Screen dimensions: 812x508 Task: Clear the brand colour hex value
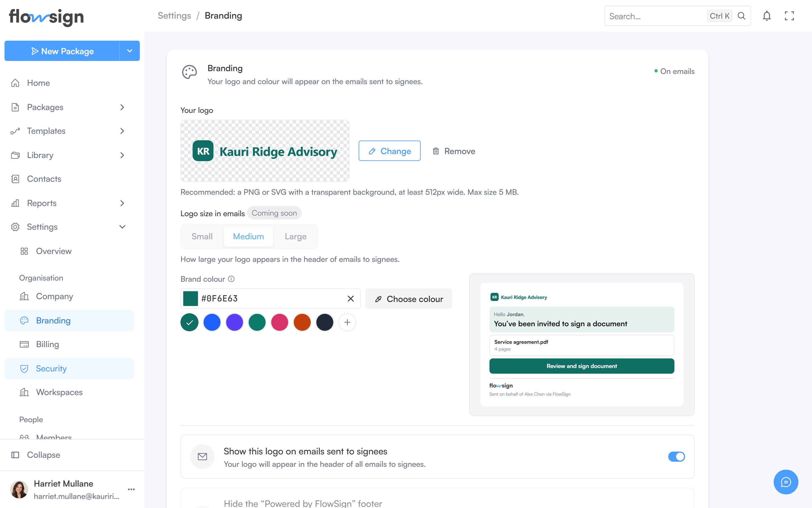[351, 298]
